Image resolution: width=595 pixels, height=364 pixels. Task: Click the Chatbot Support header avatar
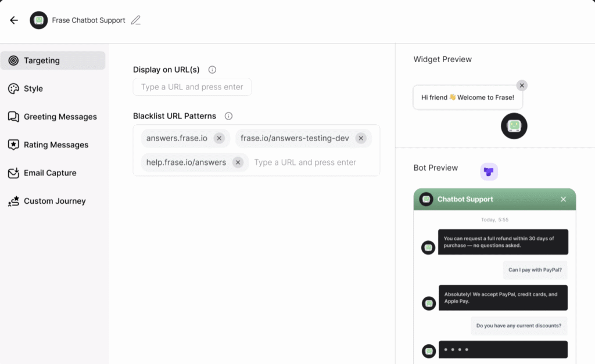(426, 200)
